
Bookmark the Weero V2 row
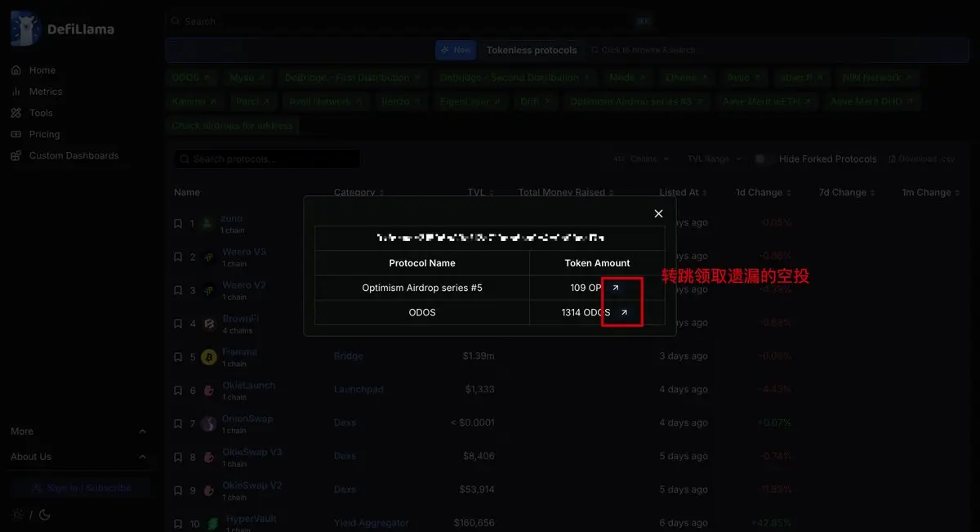pos(178,290)
